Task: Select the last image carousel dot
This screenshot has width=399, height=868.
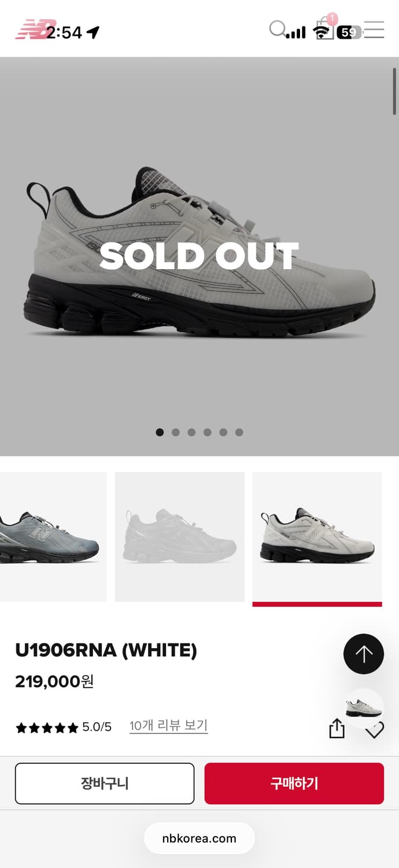Action: click(x=239, y=432)
